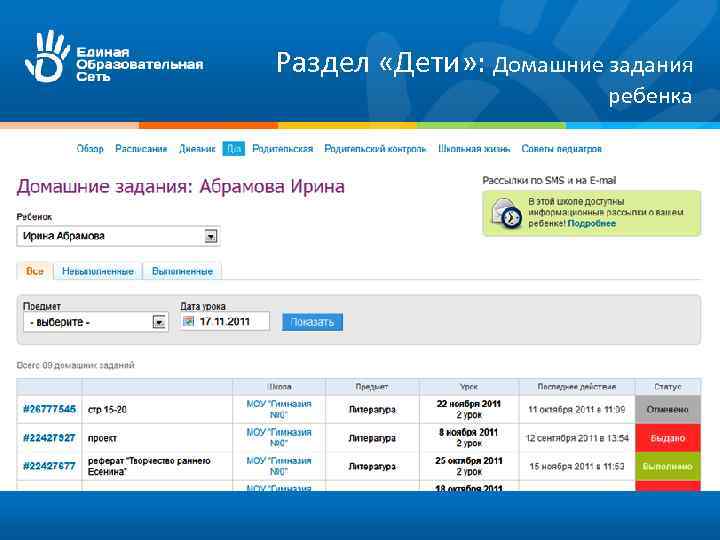Select the highlighted Д/з menu item

click(x=233, y=149)
